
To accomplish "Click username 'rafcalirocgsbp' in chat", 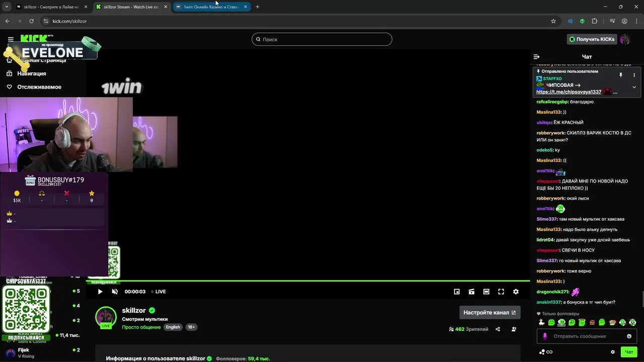I will [551, 102].
